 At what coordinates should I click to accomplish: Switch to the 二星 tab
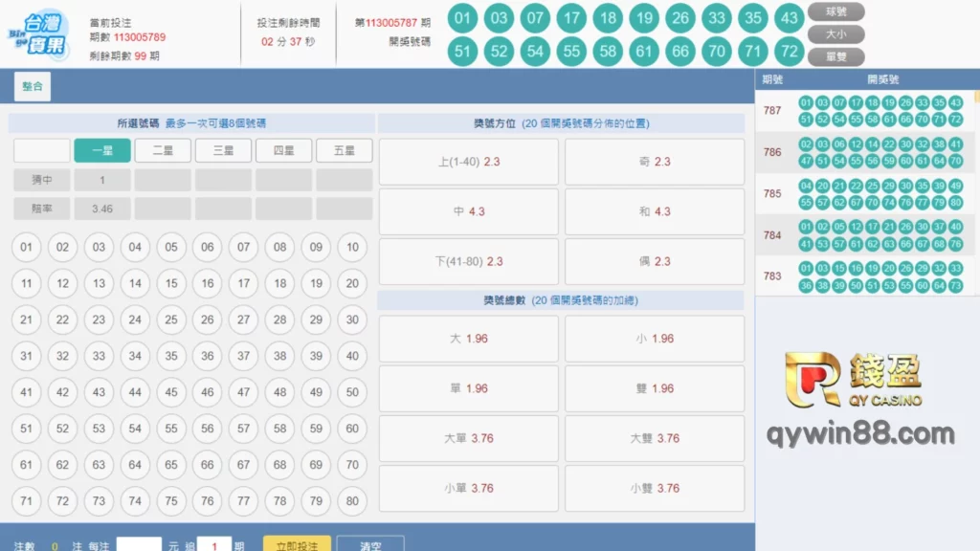[163, 150]
